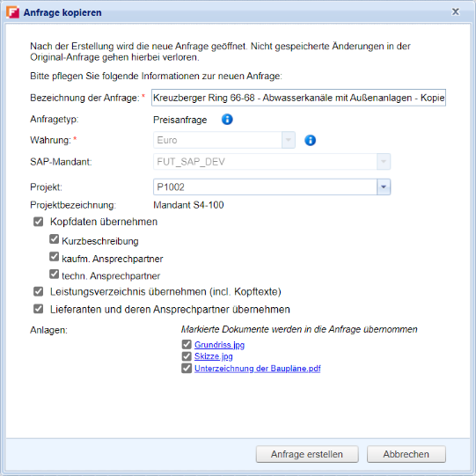Toggle techn. Ansprechpartner checkbox

(x=54, y=275)
